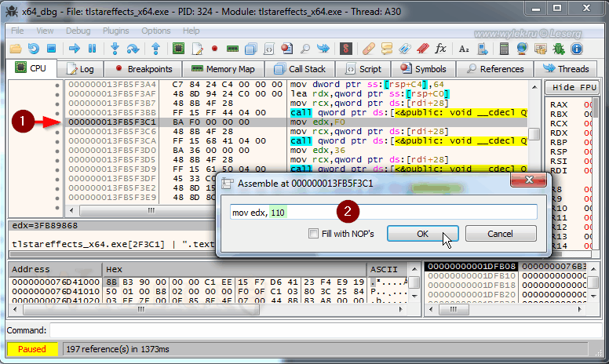Open the CPU chip toolbar icon

pyautogui.click(x=178, y=49)
